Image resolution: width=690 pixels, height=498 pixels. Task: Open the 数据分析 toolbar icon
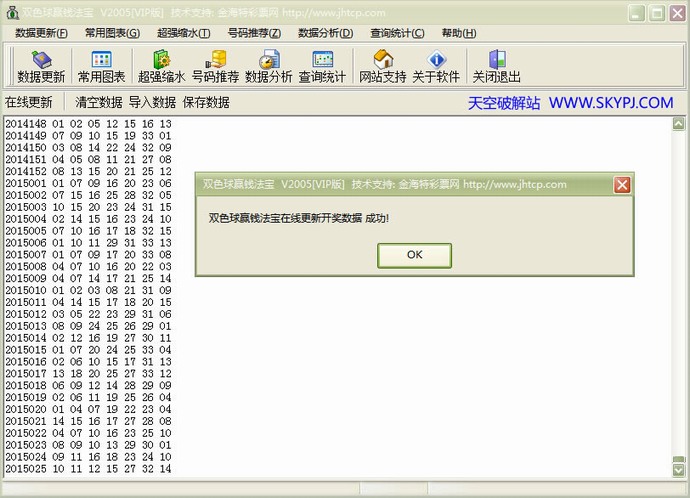269,67
